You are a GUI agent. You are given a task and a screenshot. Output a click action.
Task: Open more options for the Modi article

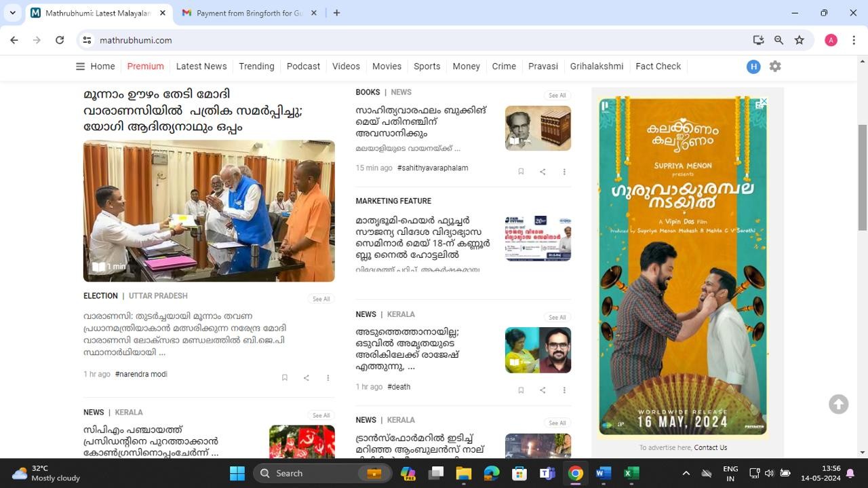[x=328, y=378]
